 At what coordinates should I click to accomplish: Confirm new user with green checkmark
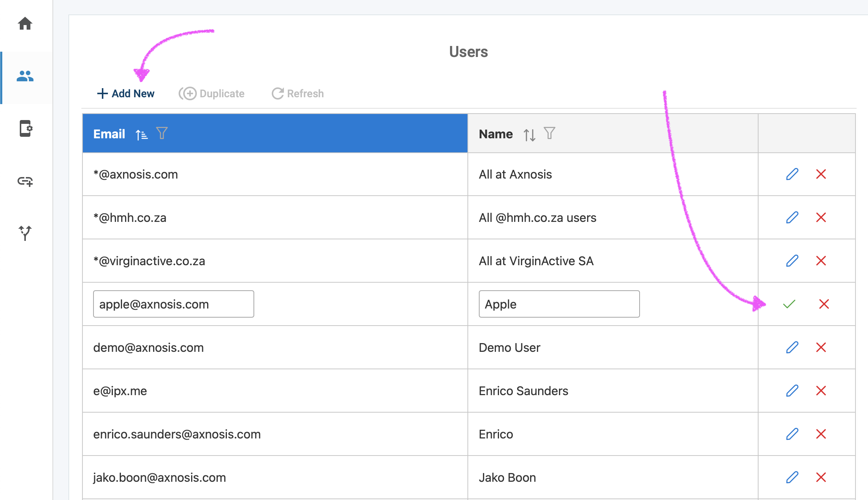click(789, 304)
